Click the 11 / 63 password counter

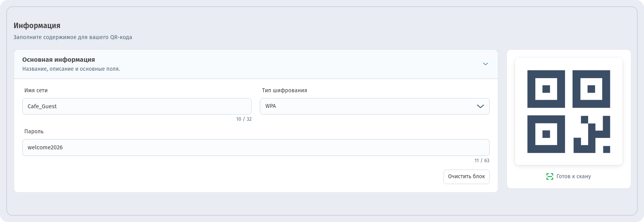pyautogui.click(x=482, y=161)
